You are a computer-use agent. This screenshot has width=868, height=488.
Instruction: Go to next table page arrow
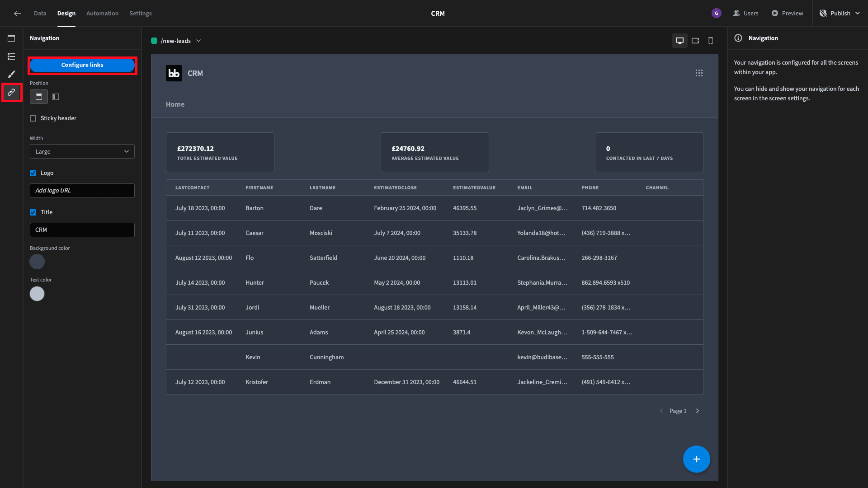698,411
